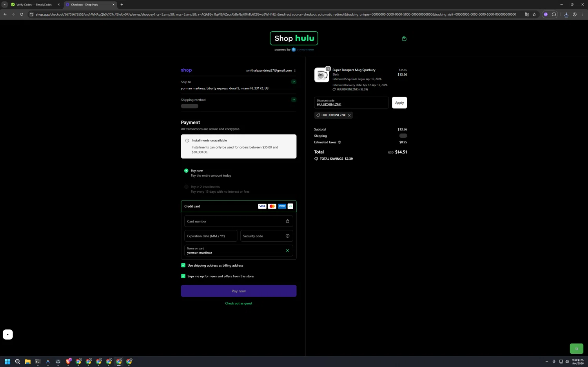The width and height of the screenshot is (588, 367).
Task: Click the purple checkmark extension icon
Action: pos(546,14)
